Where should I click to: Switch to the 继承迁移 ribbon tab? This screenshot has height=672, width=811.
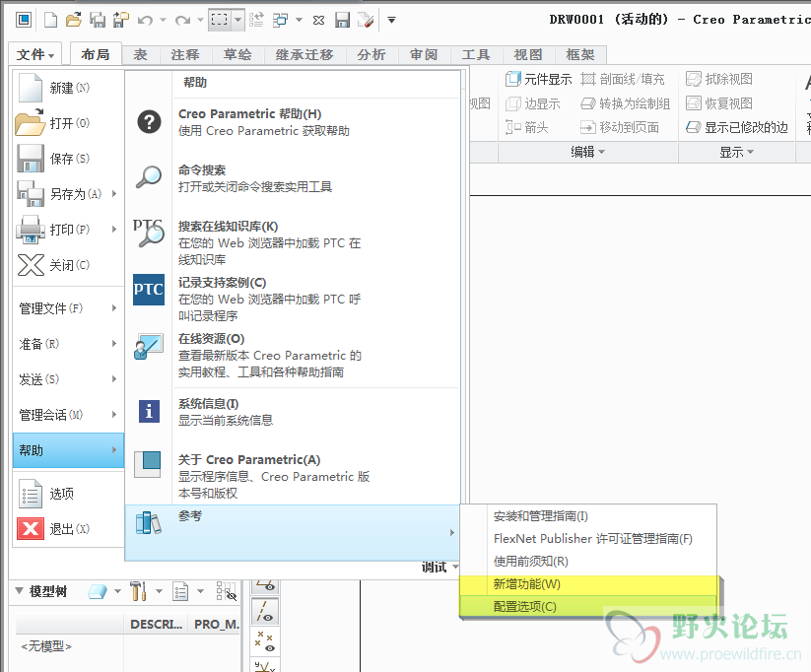click(304, 55)
